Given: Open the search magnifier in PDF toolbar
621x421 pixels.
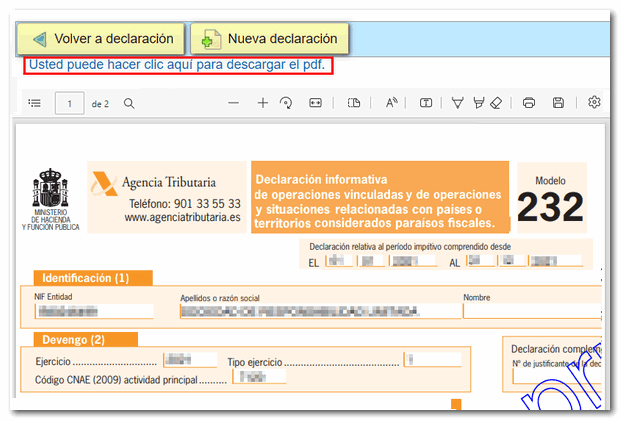Looking at the screenshot, I should pos(128,103).
